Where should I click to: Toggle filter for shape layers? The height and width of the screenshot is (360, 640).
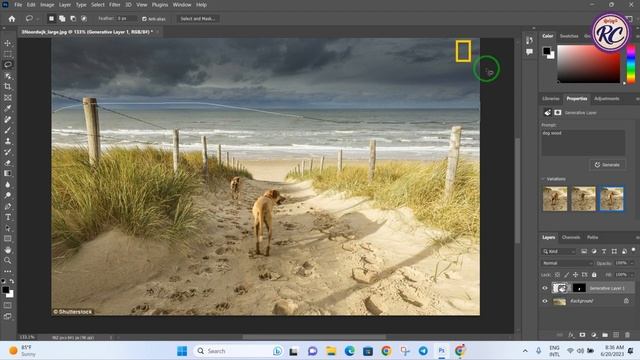(614, 251)
